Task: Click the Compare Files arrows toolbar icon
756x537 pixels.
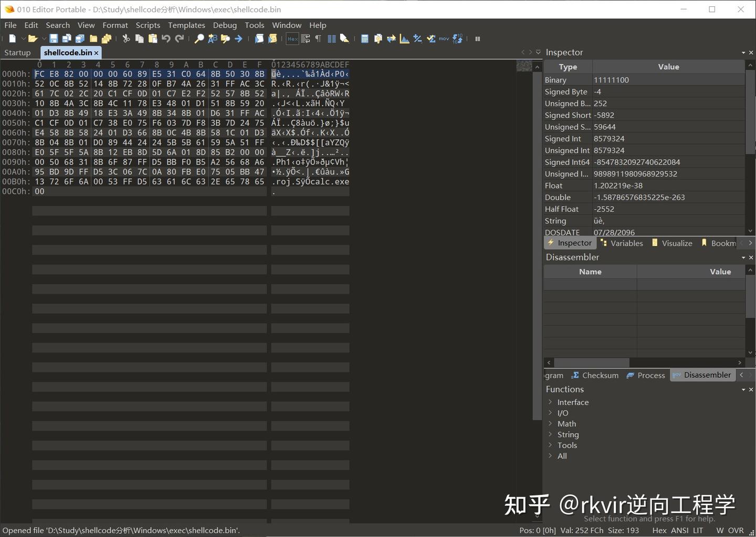Action: (391, 38)
